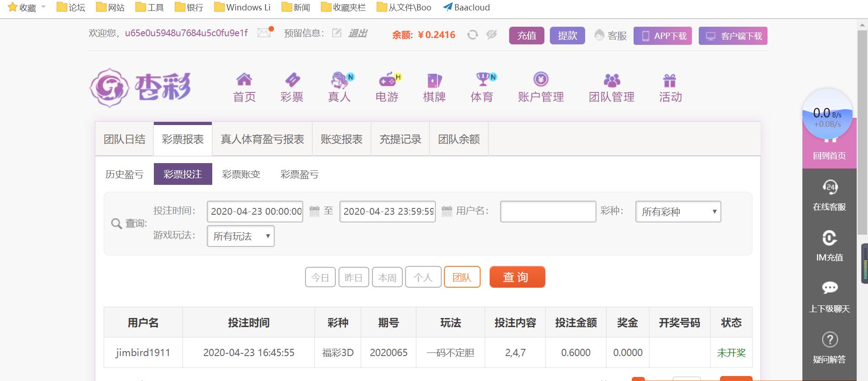Click the 客服 customer service icon
868x381 pixels.
pos(599,35)
